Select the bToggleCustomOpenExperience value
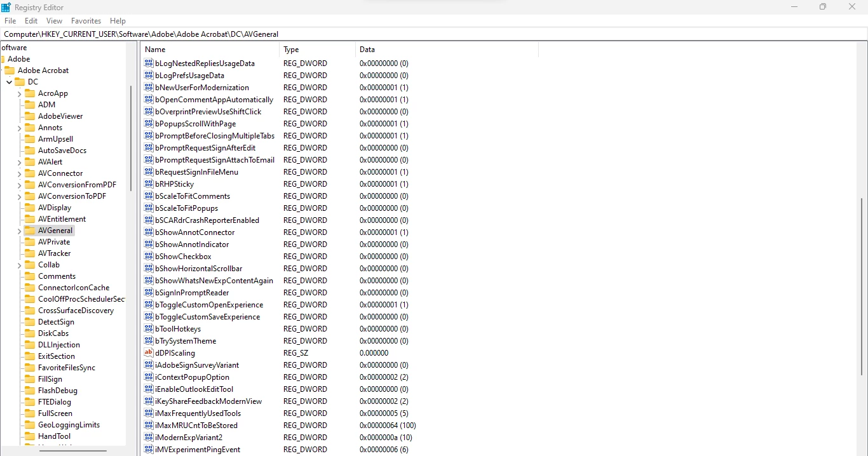 tap(209, 305)
